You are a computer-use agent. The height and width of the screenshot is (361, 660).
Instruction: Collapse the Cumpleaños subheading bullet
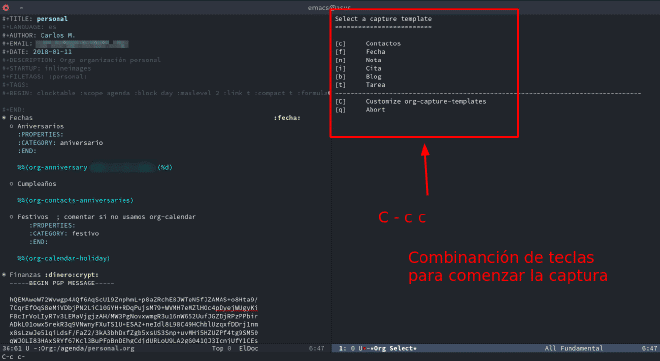click(12, 184)
